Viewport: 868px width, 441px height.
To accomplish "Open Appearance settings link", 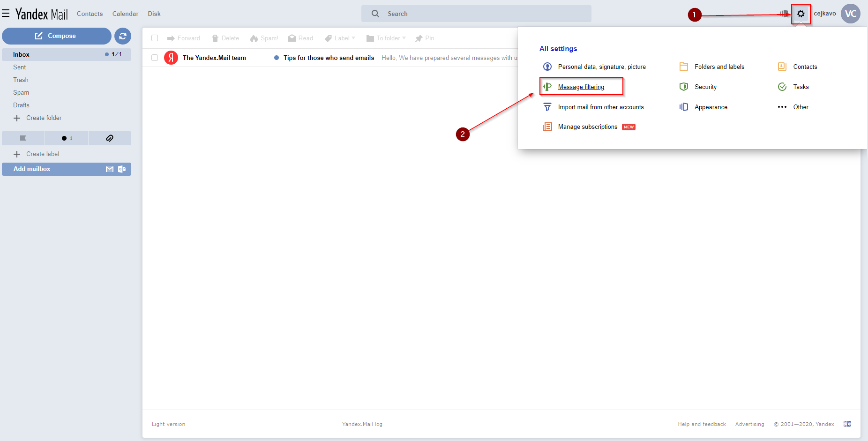I will tap(711, 107).
